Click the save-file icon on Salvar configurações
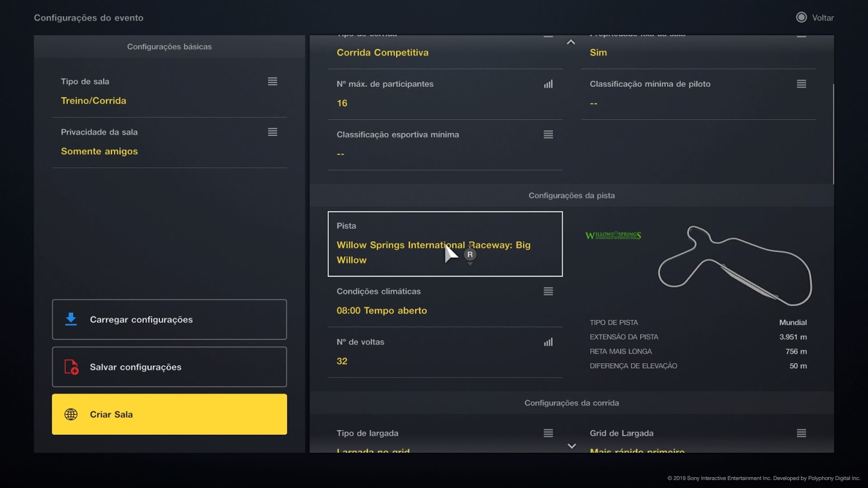The height and width of the screenshot is (488, 868). pyautogui.click(x=71, y=367)
